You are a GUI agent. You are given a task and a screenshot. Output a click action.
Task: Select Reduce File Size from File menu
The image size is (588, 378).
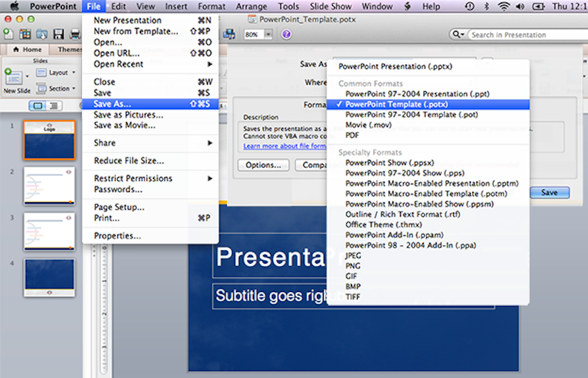click(x=129, y=161)
